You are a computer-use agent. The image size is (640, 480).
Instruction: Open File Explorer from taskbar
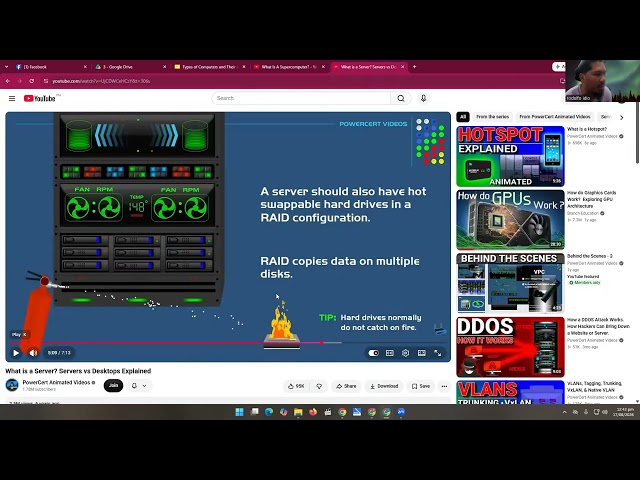(298, 412)
